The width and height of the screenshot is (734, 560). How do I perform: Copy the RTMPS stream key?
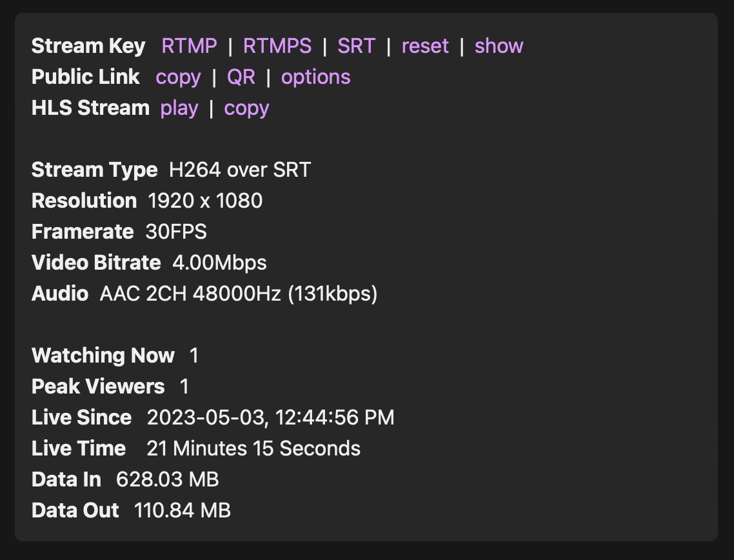tap(277, 46)
